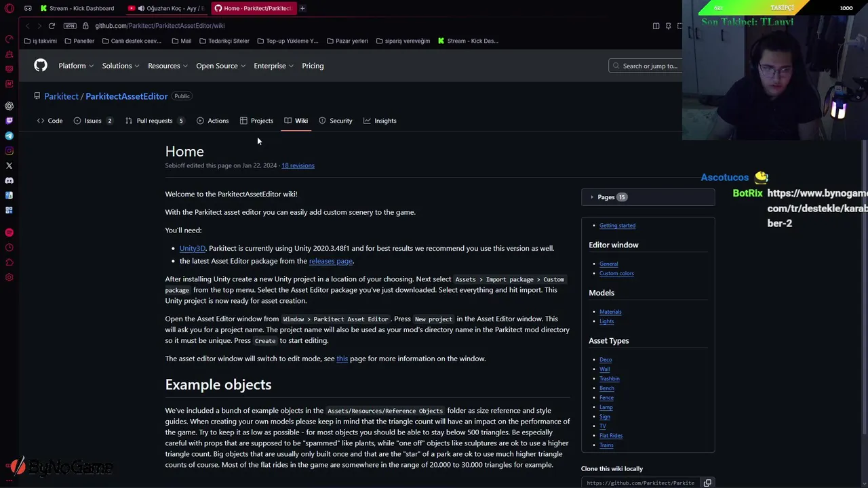This screenshot has width=868, height=488.
Task: Open the Materials wiki page
Action: [610, 312]
